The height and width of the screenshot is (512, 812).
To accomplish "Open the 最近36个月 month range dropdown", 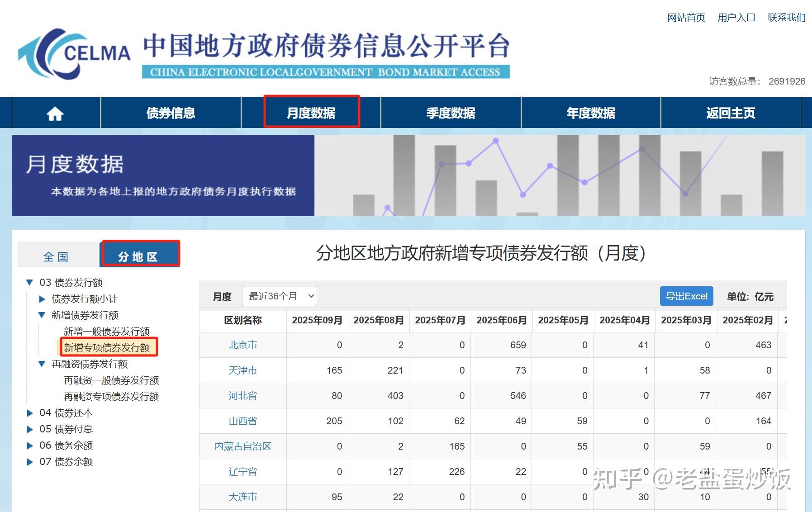I will click(x=279, y=296).
